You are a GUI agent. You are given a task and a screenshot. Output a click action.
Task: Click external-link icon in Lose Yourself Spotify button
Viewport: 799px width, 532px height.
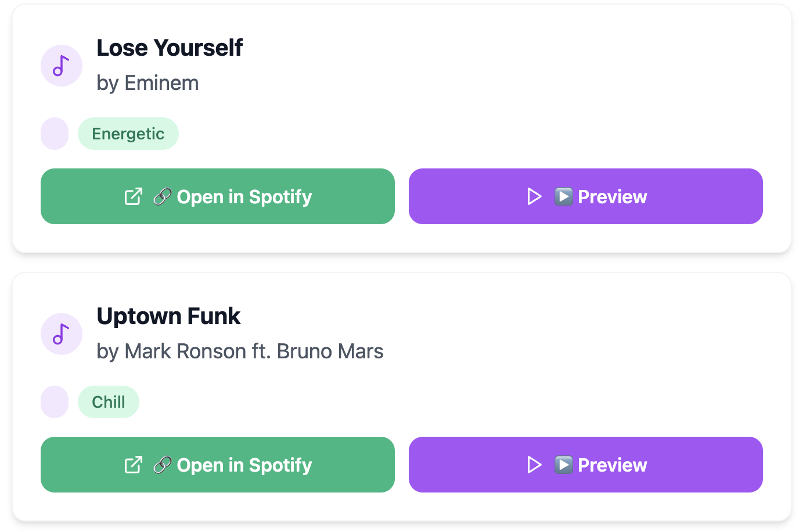pos(134,196)
